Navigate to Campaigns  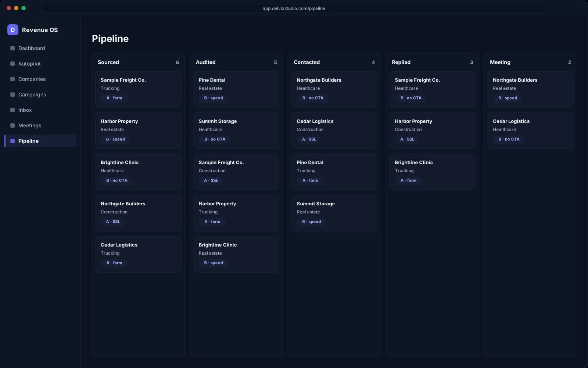(x=40, y=95)
